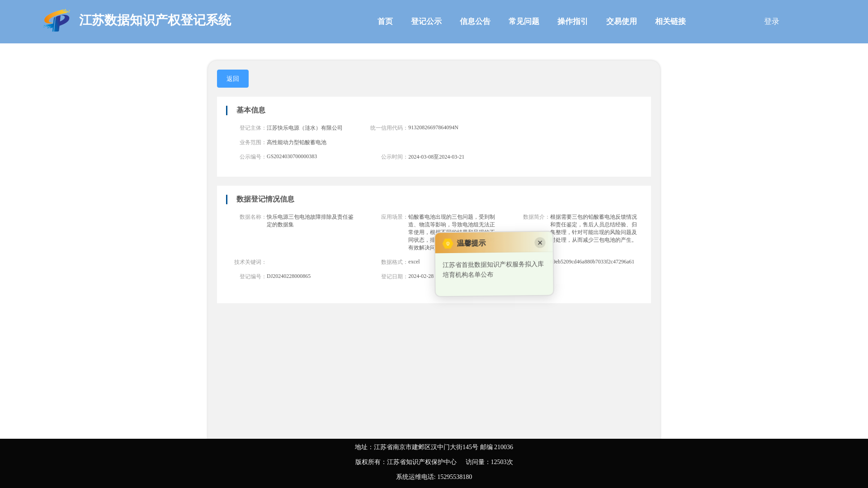Close the 温馨提示 popup
Screen dimensions: 868x488
pos(540,243)
